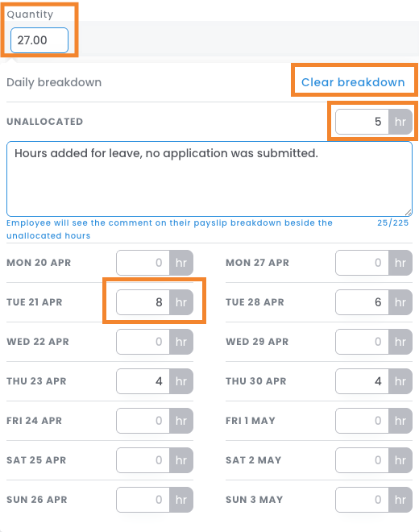Select the Mon 20 Apr hours field
Viewport: 419px width, 532px height.
pyautogui.click(x=143, y=263)
